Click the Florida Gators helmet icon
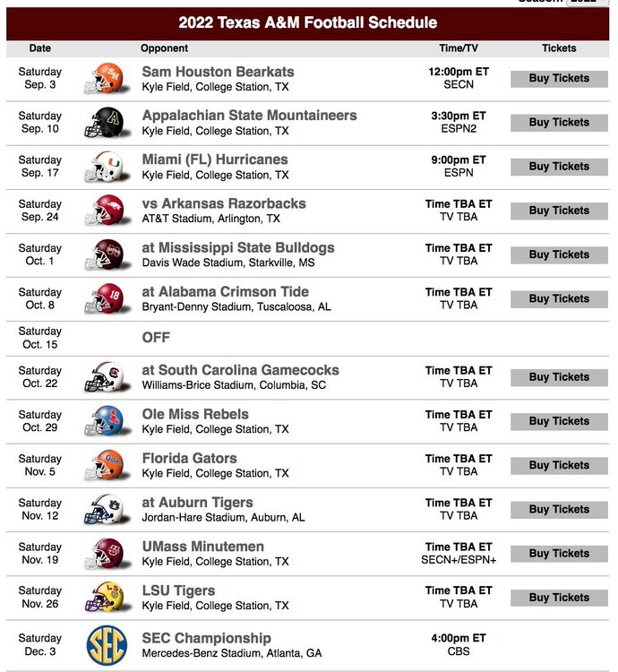618x672 pixels. coord(104,465)
